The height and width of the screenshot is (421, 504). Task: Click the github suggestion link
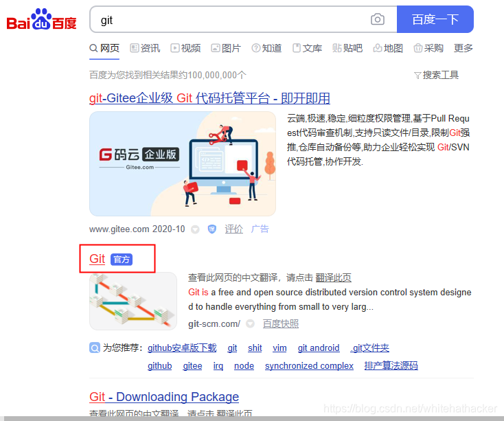coord(160,366)
